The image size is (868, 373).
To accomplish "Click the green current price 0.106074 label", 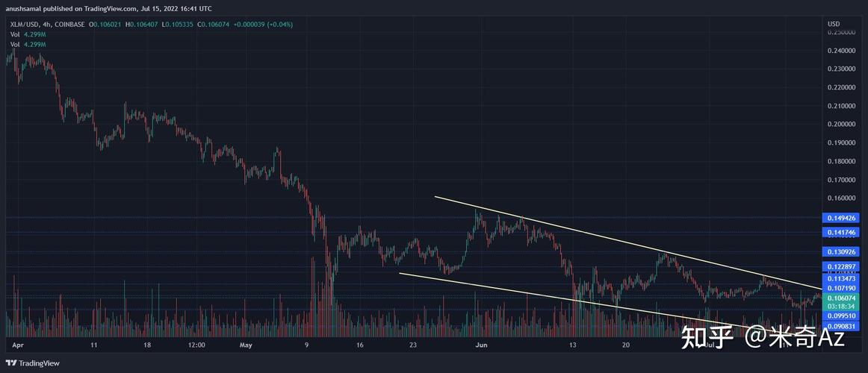I will click(844, 297).
